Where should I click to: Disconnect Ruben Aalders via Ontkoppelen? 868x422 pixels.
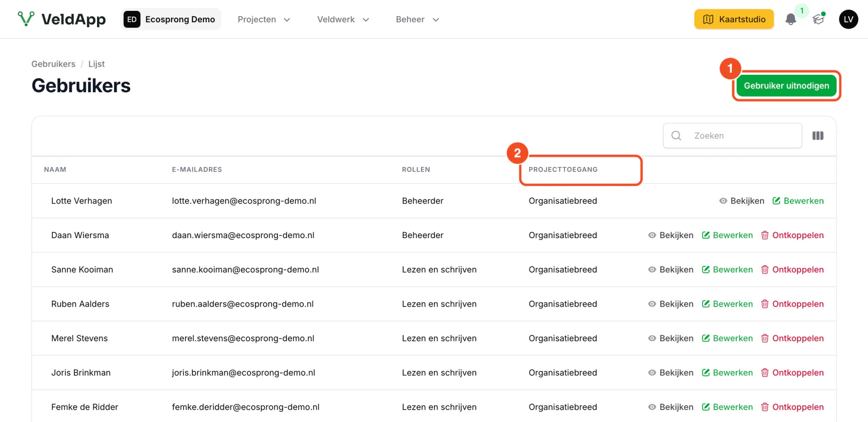(x=792, y=304)
